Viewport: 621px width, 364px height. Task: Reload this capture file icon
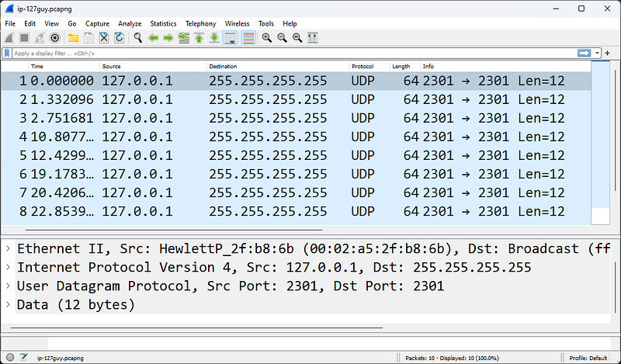tap(120, 38)
